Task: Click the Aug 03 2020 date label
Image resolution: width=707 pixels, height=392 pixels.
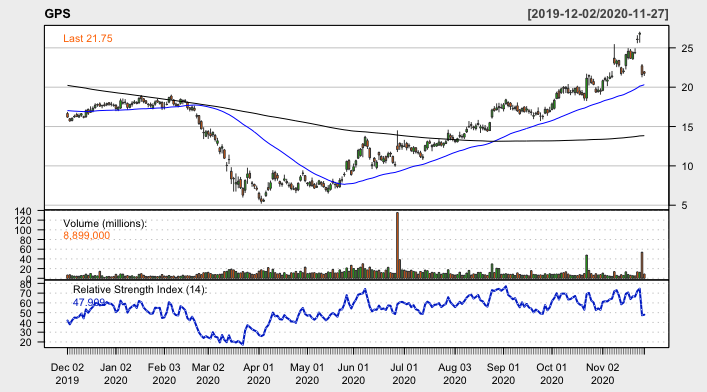Action: [454, 374]
